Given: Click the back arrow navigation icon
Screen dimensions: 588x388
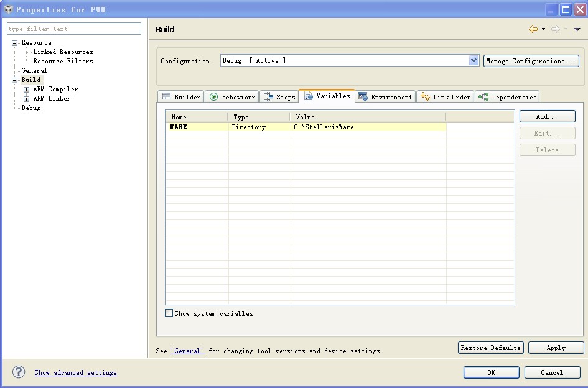Looking at the screenshot, I should [533, 29].
